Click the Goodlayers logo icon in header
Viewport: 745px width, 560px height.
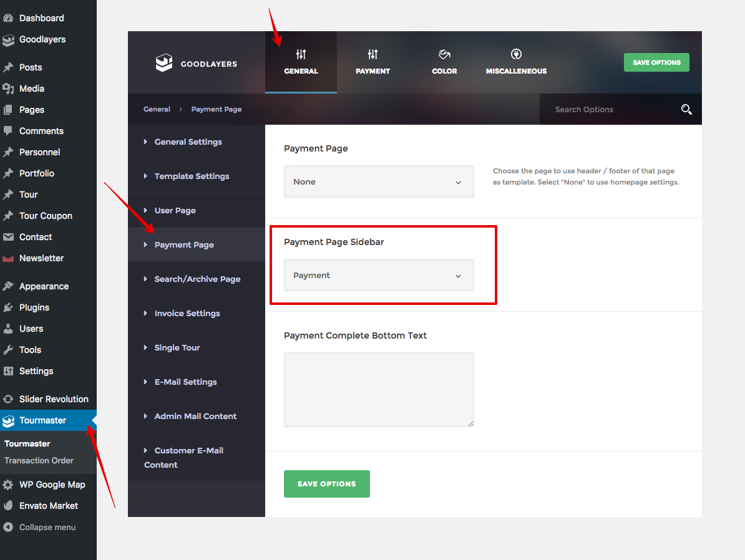pos(163,63)
